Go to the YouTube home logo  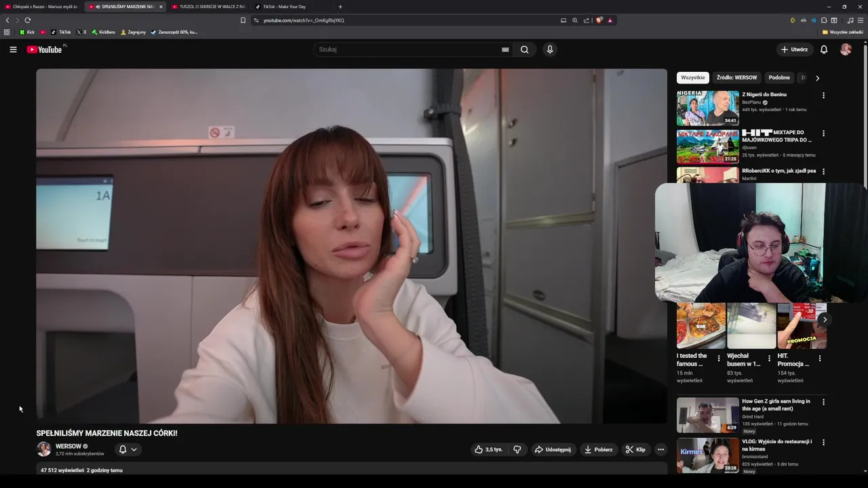coord(44,49)
